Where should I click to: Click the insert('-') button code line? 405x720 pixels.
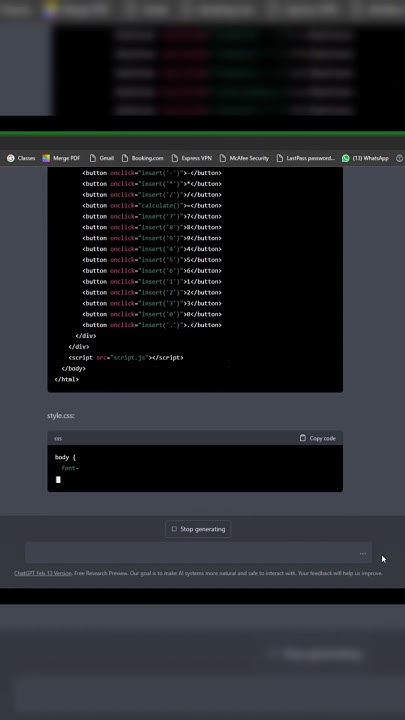tap(152, 173)
